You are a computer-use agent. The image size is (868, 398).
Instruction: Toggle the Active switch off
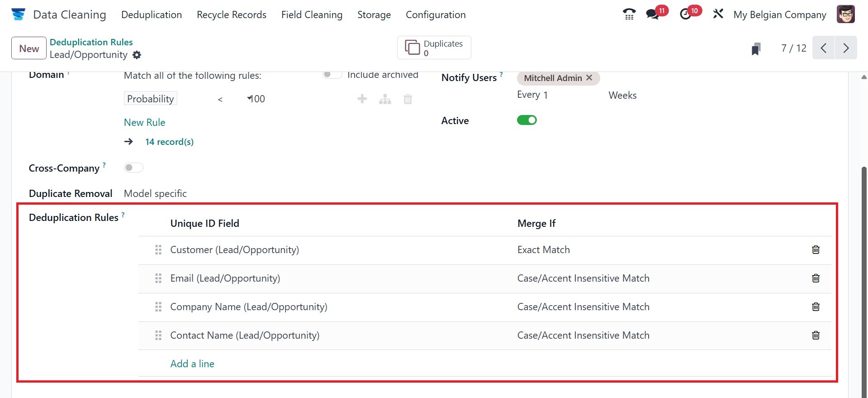[527, 120]
